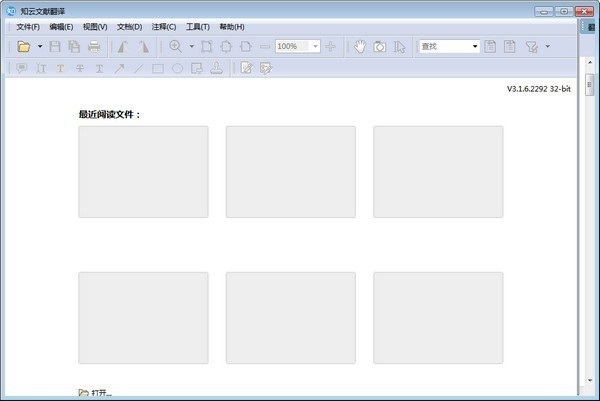
Task: Select the cursor selection tool
Action: coord(400,47)
